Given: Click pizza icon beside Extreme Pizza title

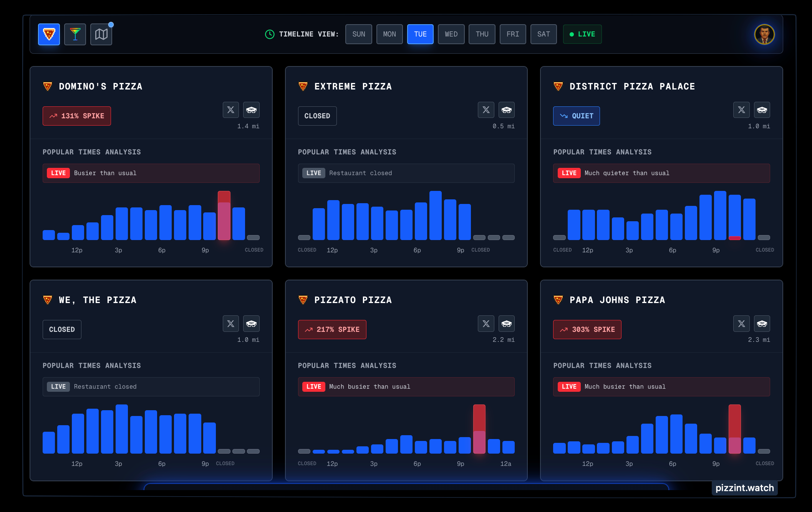Looking at the screenshot, I should [x=303, y=86].
